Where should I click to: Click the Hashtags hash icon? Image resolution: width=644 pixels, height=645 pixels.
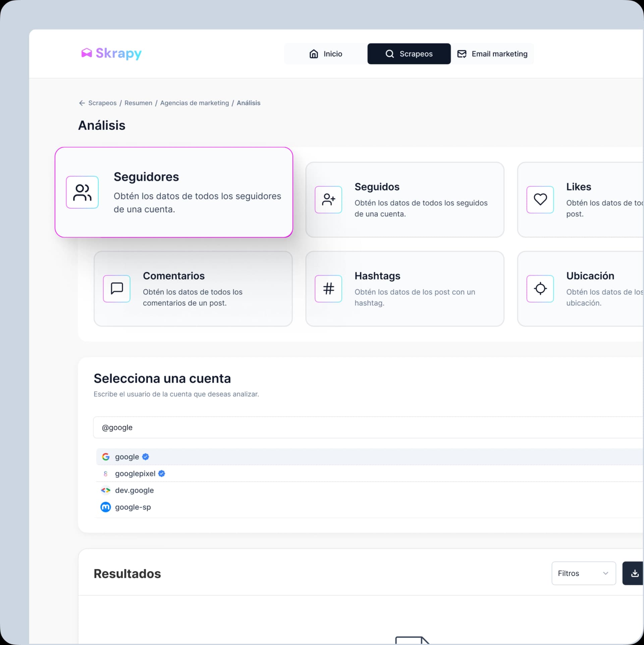click(328, 288)
